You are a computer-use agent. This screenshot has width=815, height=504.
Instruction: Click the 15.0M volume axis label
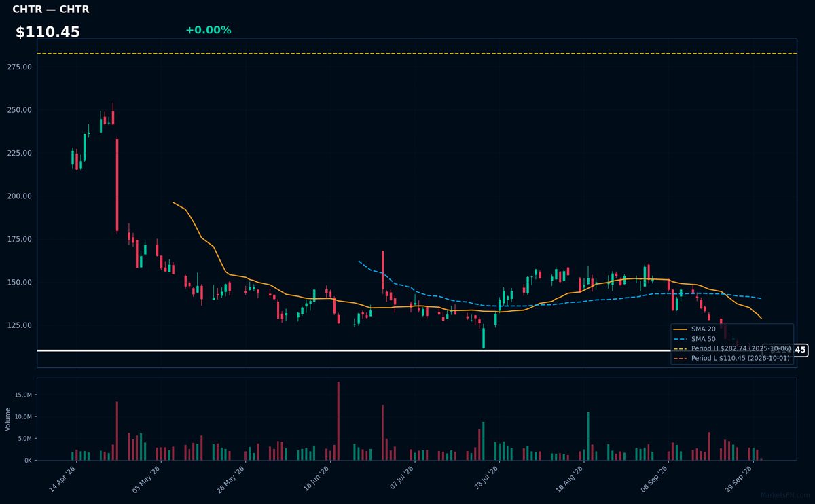pos(22,395)
